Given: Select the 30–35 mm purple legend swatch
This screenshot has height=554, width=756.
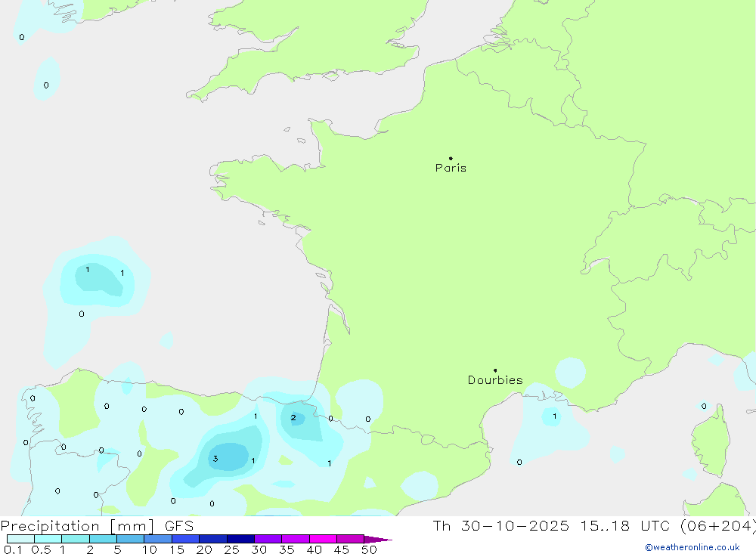Looking at the screenshot, I should tap(268, 539).
